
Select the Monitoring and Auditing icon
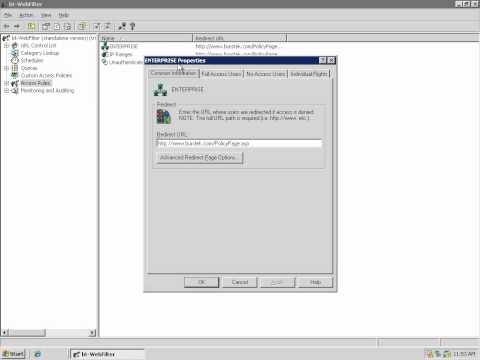click(15, 91)
